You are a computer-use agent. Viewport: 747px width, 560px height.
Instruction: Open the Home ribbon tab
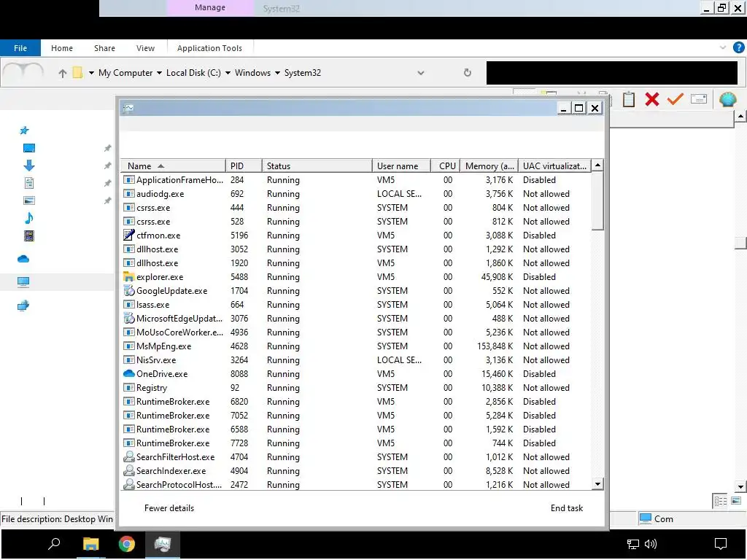click(x=62, y=48)
